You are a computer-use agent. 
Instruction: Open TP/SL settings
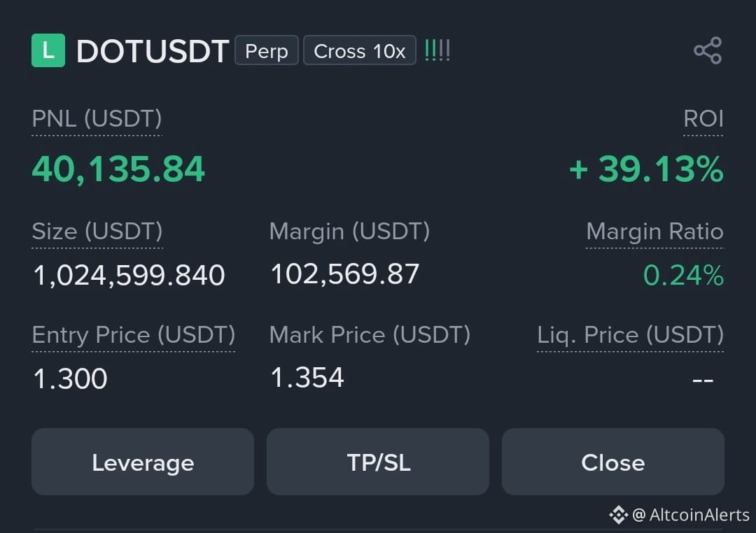pyautogui.click(x=378, y=462)
